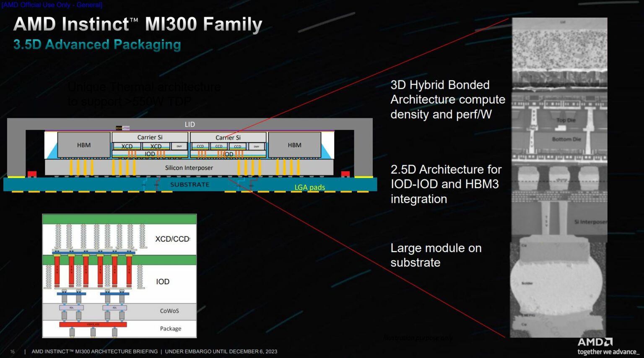The image size is (644, 358).
Task: Select the HBM block in the package diagram
Action: tap(83, 145)
